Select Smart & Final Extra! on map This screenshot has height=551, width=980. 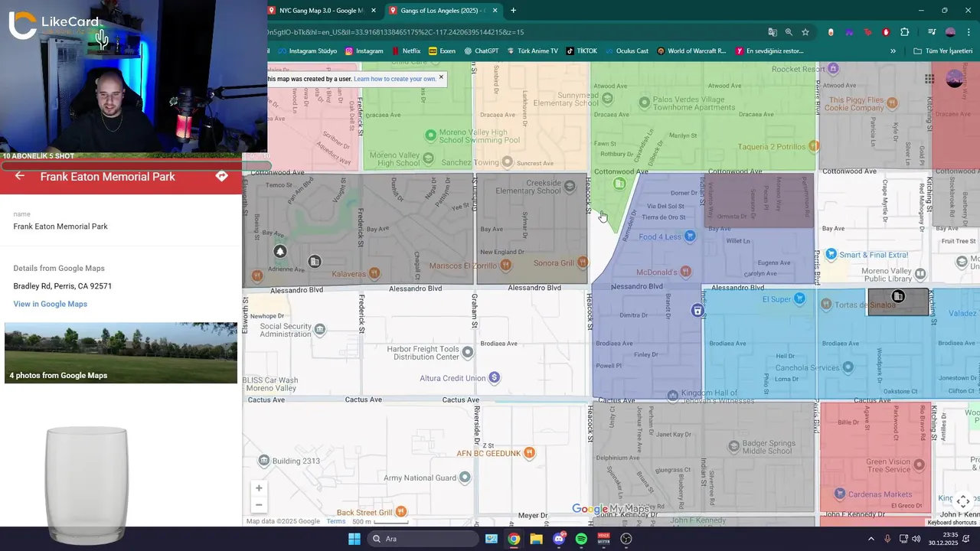(866, 255)
